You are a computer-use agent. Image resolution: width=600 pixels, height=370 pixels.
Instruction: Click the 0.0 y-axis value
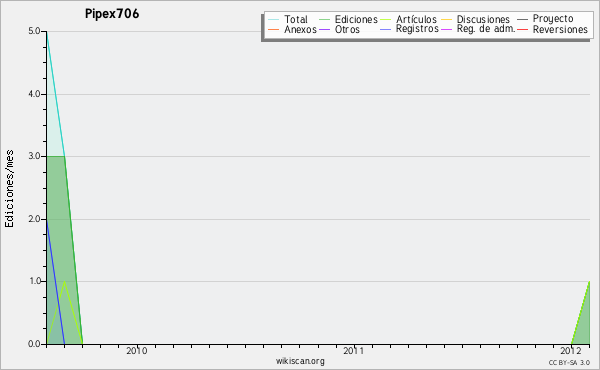pyautogui.click(x=34, y=344)
